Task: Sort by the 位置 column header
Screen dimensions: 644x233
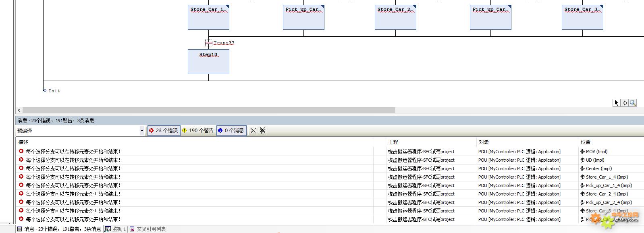Action: [586, 142]
